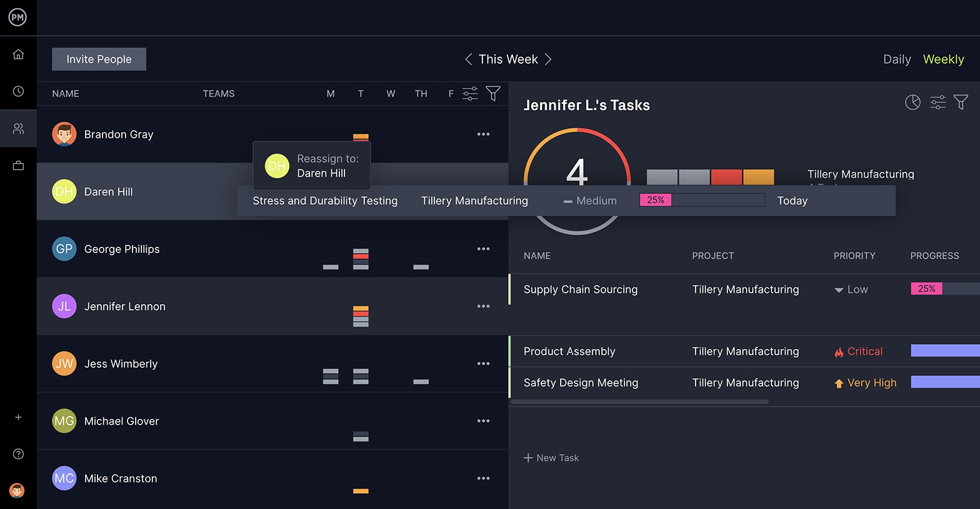Open pie chart icon in Jennifer's tasks panel
Image resolution: width=980 pixels, height=509 pixels.
point(912,102)
